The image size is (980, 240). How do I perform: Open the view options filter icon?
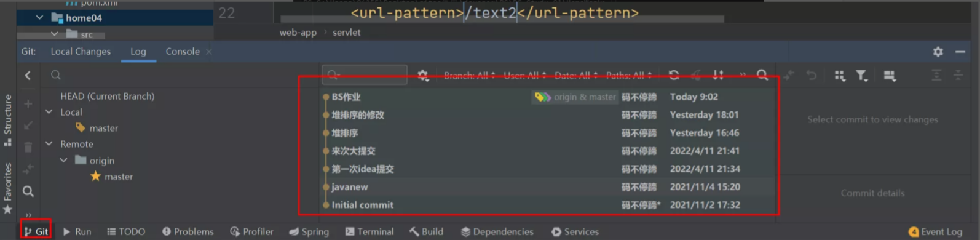[862, 75]
